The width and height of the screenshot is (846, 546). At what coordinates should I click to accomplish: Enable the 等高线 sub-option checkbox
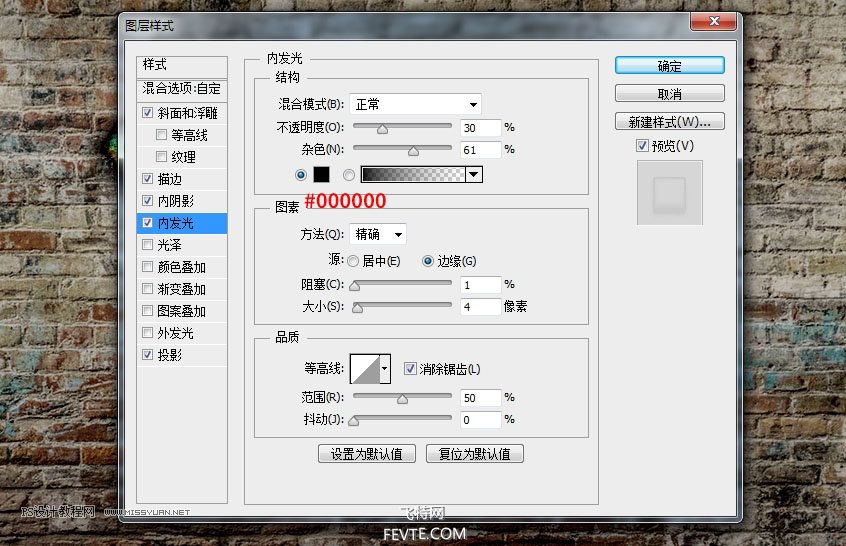pos(161,134)
